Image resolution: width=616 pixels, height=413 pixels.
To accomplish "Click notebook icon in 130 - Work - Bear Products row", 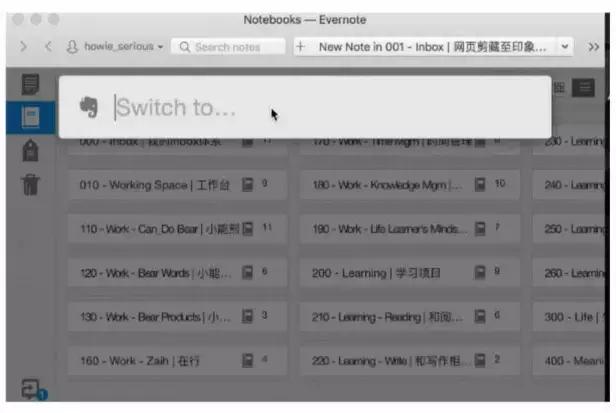I will (x=248, y=316).
